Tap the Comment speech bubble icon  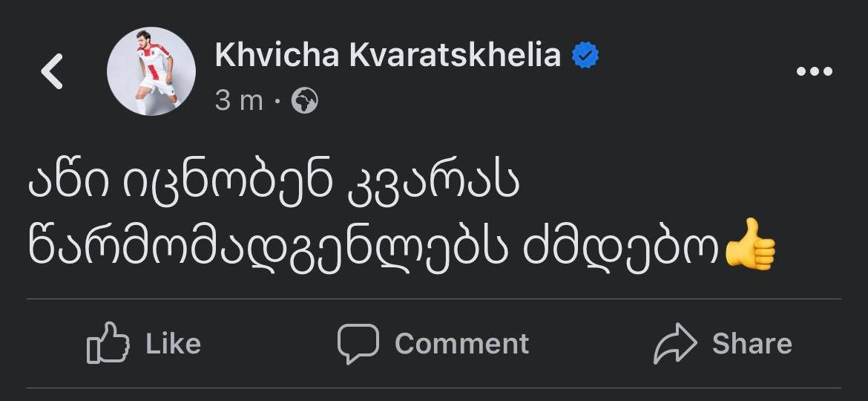coord(358,343)
